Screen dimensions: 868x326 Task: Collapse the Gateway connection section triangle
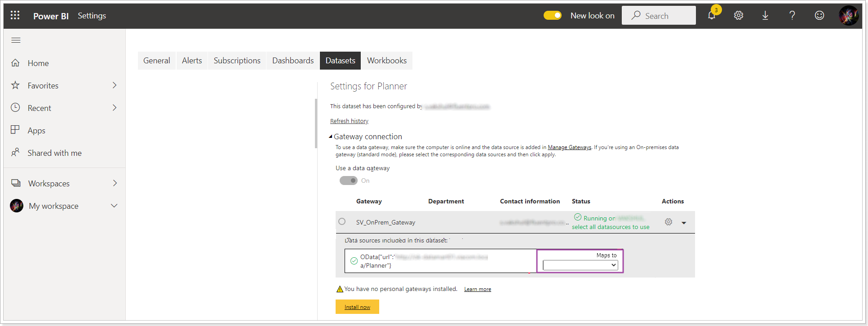coord(331,137)
